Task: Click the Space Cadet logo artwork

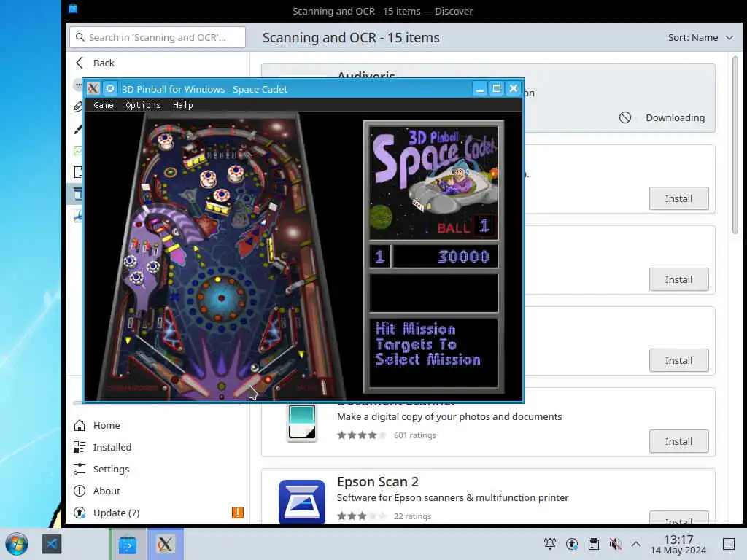Action: (433, 182)
